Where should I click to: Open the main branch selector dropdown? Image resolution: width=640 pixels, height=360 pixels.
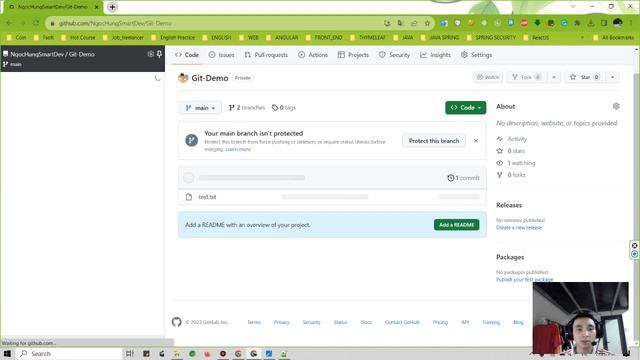pos(200,108)
